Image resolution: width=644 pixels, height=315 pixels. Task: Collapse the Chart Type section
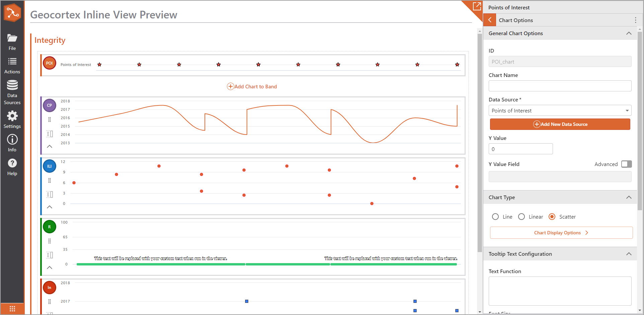click(x=629, y=198)
